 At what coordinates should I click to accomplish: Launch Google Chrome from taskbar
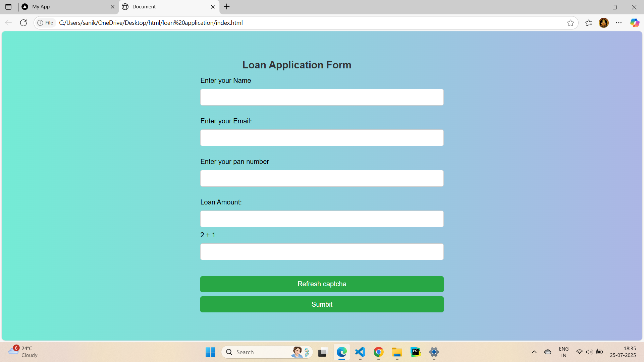pyautogui.click(x=378, y=352)
